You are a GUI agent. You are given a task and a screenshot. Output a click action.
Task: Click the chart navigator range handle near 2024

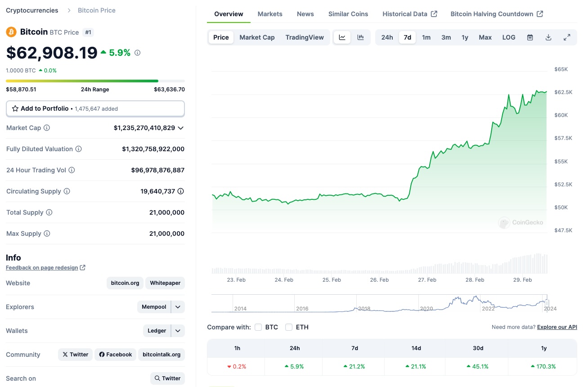pos(547,303)
